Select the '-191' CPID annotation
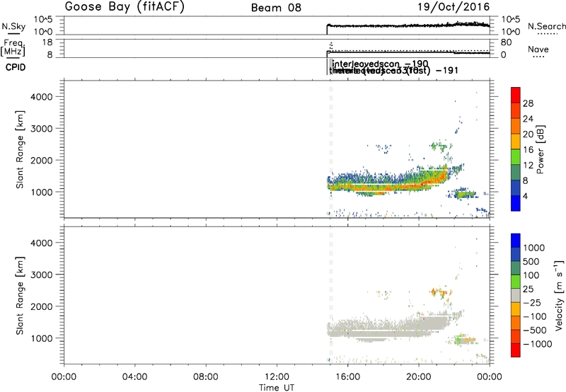 (x=447, y=70)
